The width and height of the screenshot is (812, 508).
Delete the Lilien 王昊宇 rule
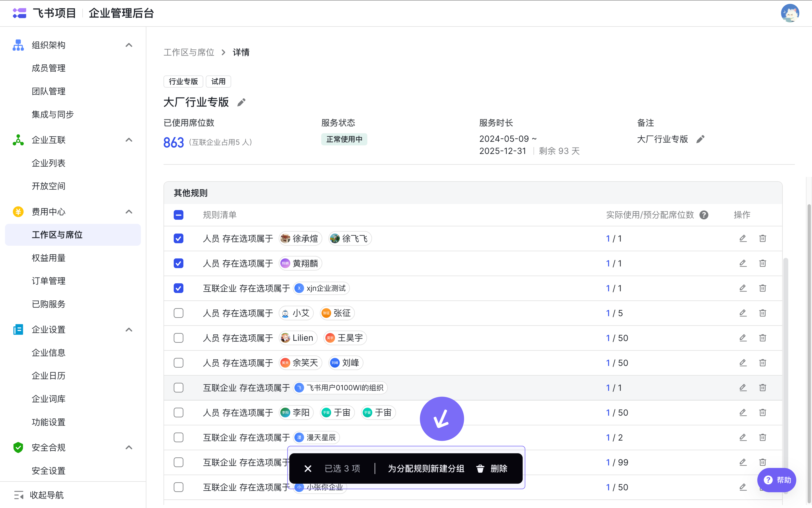763,338
